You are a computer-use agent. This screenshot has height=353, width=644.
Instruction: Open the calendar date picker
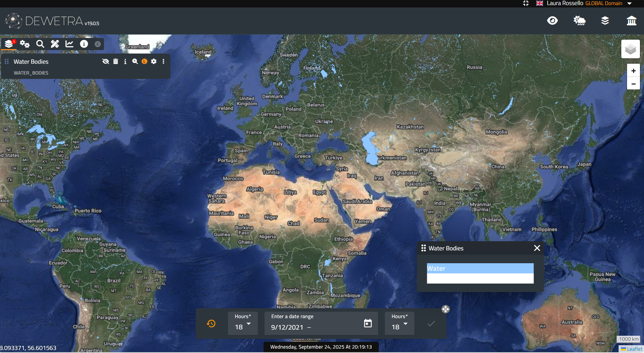coord(368,323)
